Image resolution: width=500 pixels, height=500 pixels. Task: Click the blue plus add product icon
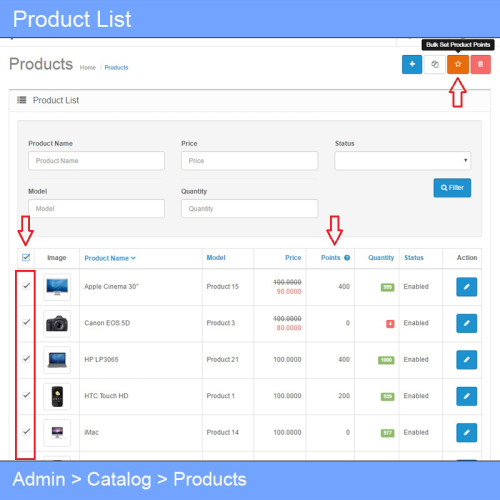pos(412,64)
